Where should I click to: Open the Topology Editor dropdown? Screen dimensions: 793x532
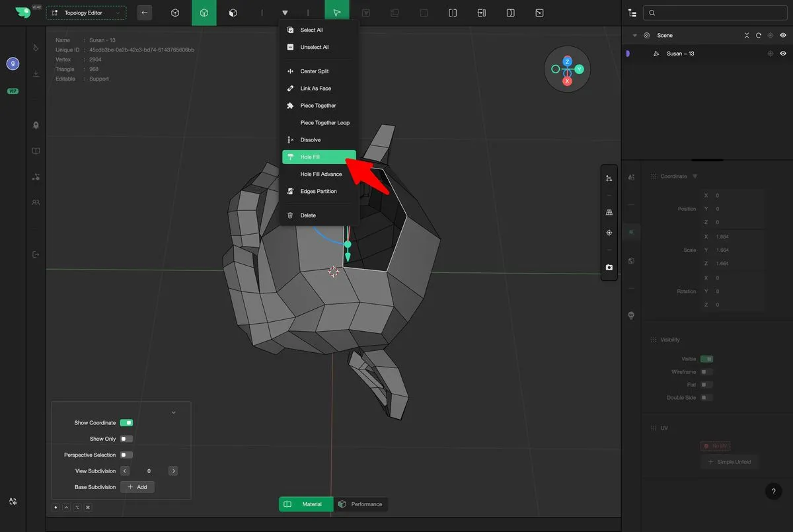pos(86,13)
